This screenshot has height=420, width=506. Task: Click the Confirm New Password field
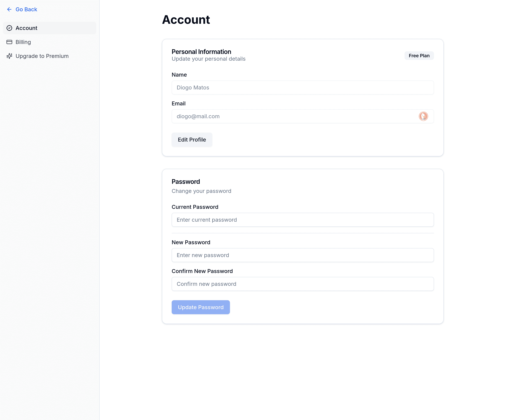click(x=302, y=284)
